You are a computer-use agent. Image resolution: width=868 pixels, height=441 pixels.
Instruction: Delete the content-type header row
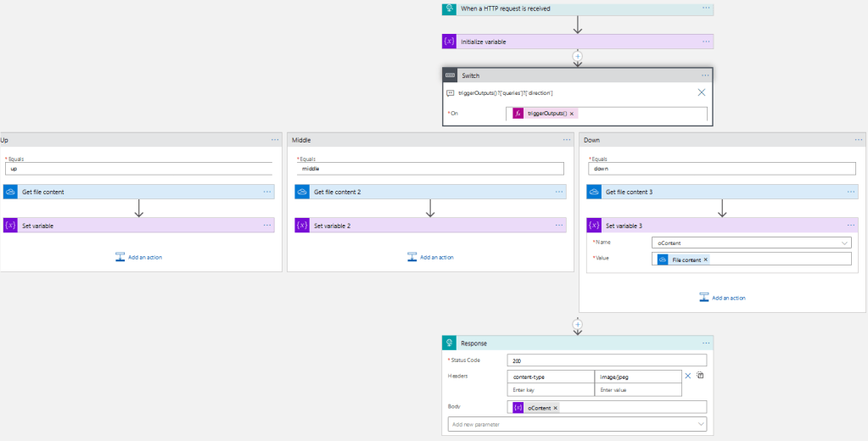pyautogui.click(x=688, y=376)
